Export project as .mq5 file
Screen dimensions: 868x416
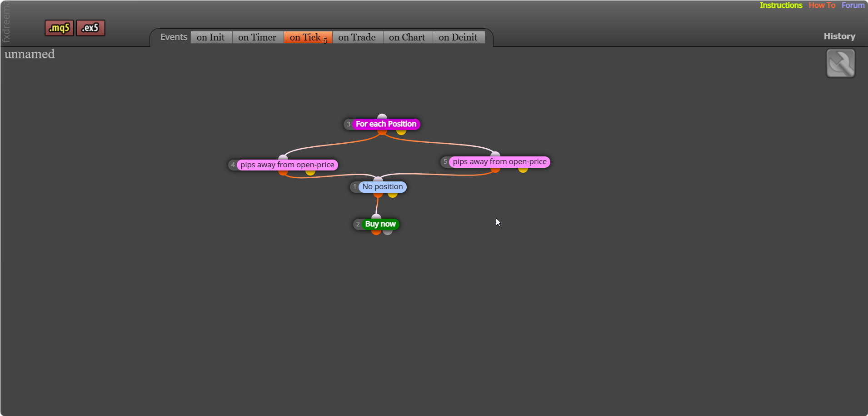click(x=59, y=28)
